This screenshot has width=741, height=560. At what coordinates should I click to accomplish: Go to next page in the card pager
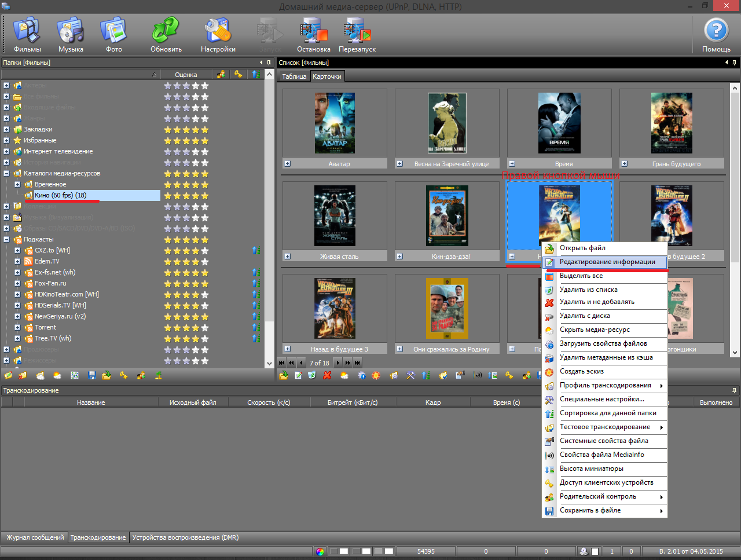tap(338, 363)
